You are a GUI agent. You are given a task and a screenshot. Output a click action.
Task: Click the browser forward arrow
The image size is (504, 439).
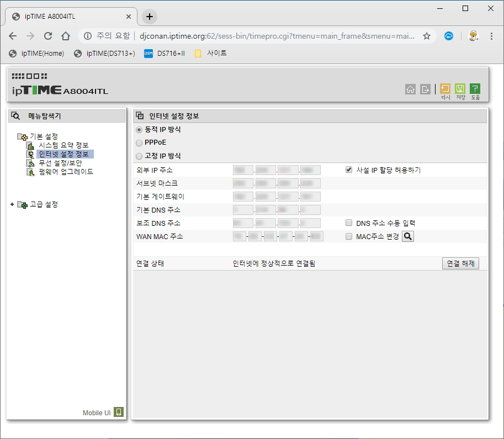point(30,36)
